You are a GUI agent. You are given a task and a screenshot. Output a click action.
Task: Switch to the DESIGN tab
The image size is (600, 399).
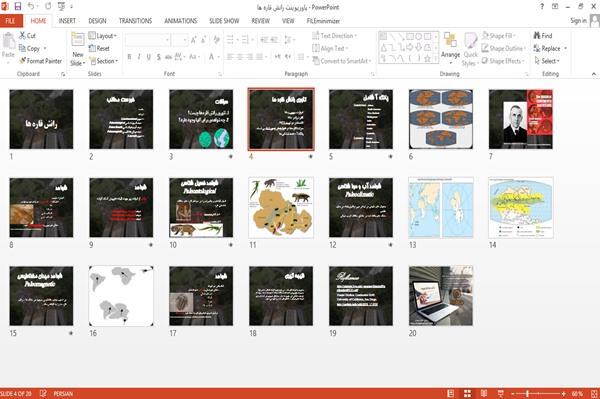97,21
